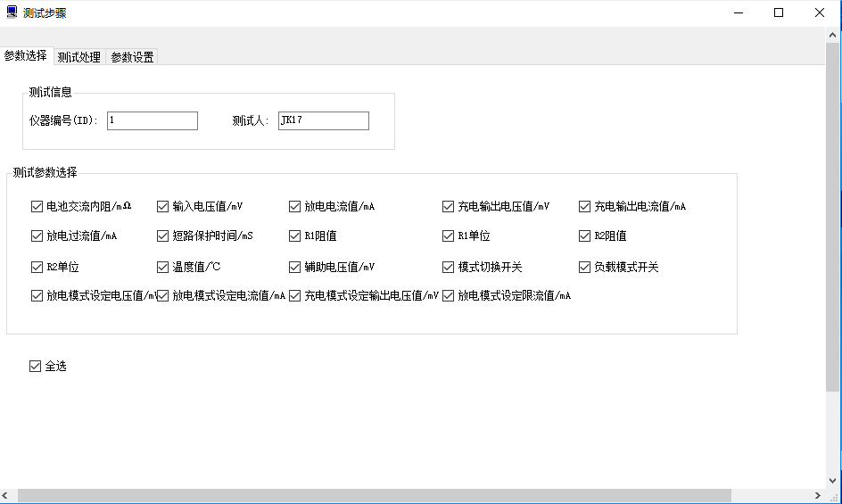842x504 pixels.
Task: Toggle 充电输出电压值/mV checkbox
Action: 449,207
